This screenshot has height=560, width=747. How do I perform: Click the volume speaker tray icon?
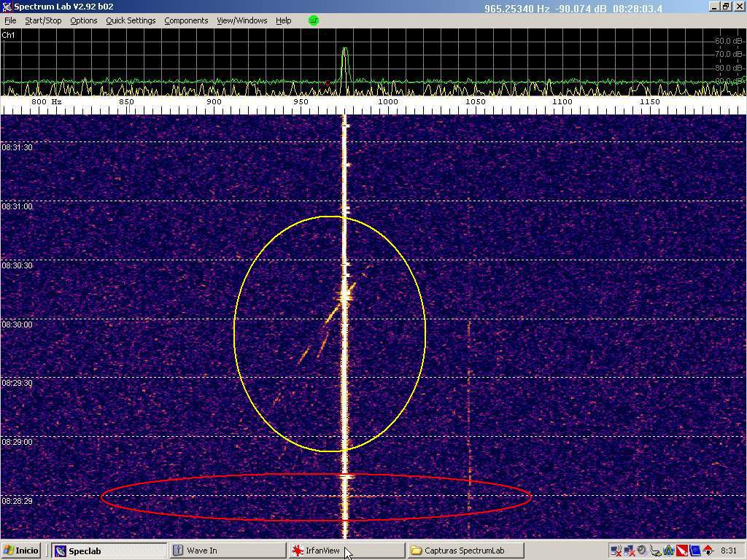click(x=642, y=550)
